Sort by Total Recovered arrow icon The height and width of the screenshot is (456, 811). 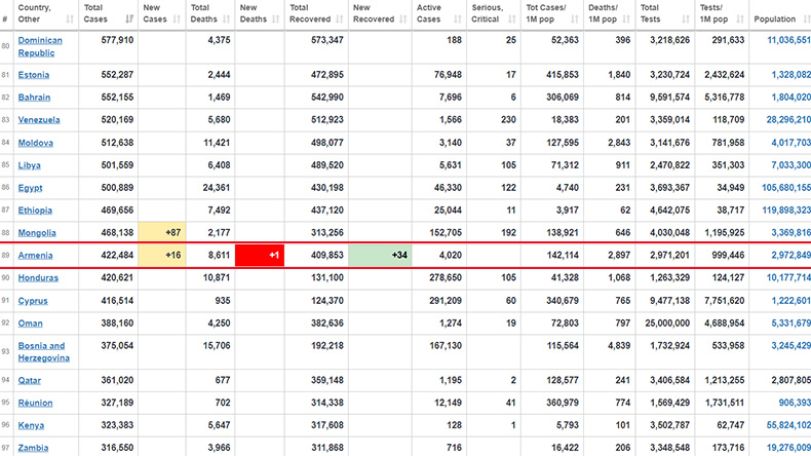pyautogui.click(x=339, y=19)
